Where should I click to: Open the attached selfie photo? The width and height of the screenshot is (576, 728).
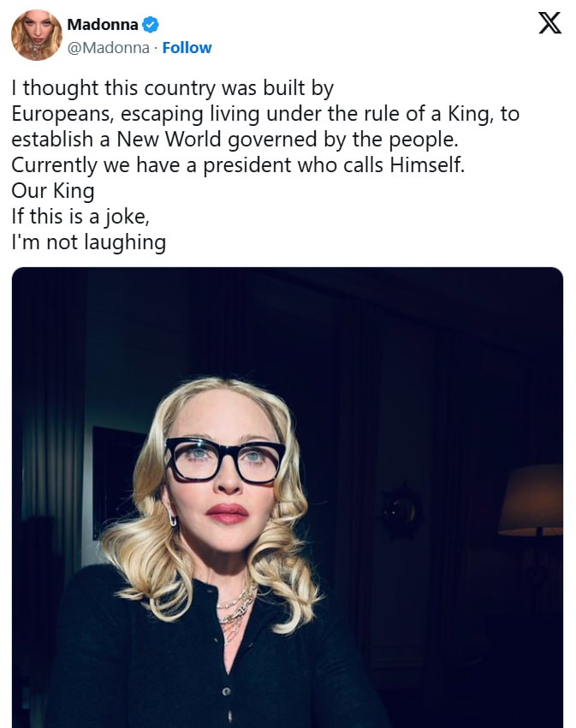pos(288,498)
